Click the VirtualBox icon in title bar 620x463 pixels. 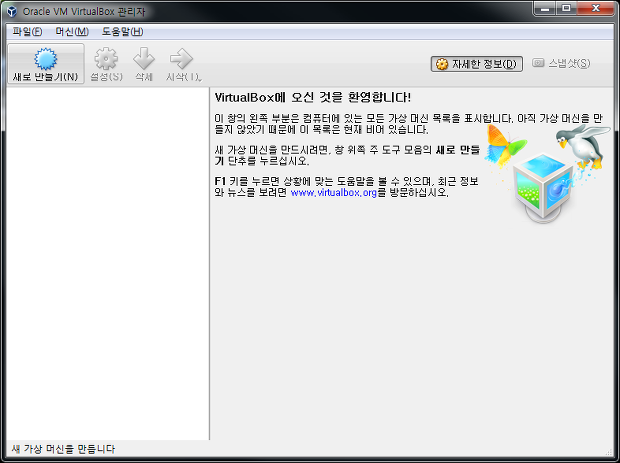(12, 11)
